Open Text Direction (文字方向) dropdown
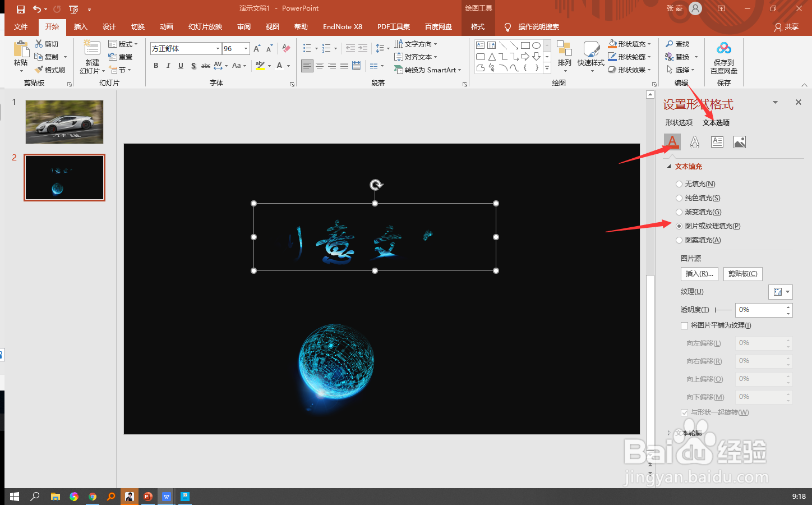The width and height of the screenshot is (812, 505). point(416,44)
